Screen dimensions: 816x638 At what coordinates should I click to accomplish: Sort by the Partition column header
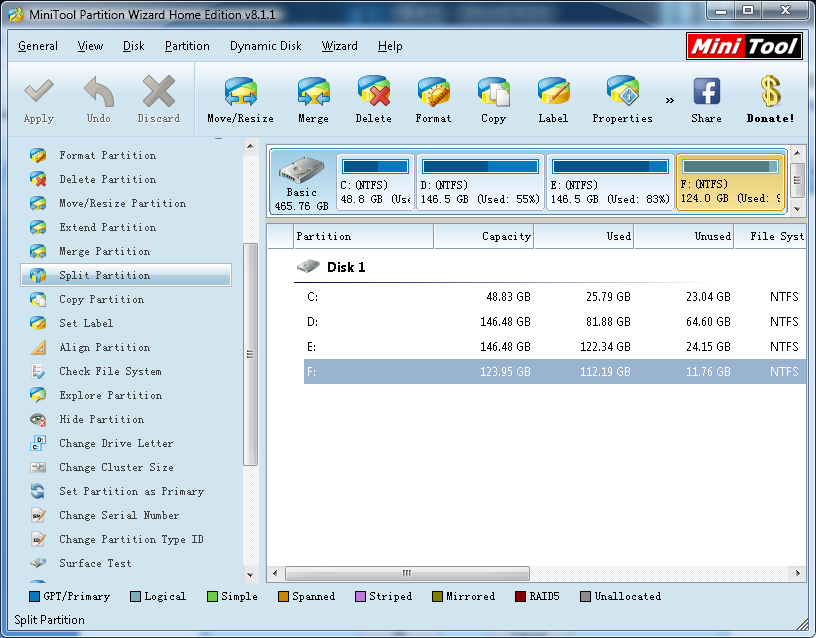tap(363, 236)
